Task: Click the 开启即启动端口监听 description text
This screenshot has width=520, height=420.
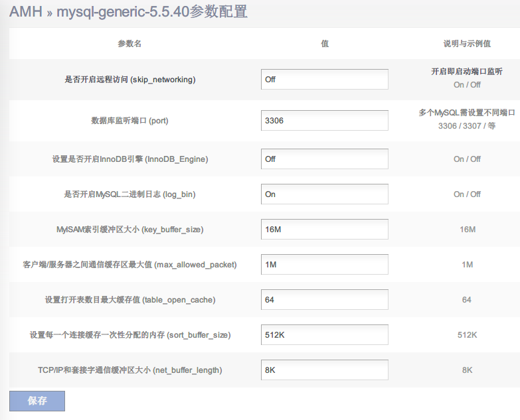Action: 467,72
